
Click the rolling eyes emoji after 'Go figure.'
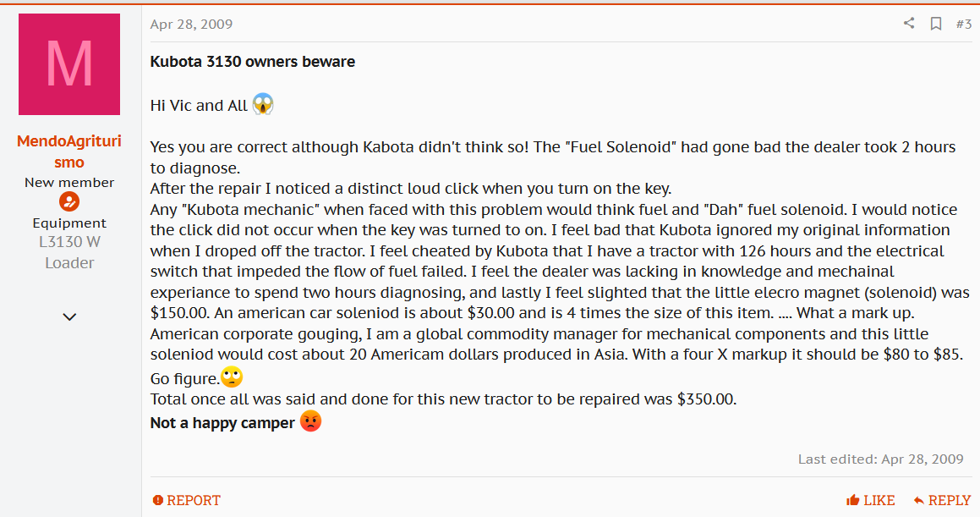[x=232, y=377]
